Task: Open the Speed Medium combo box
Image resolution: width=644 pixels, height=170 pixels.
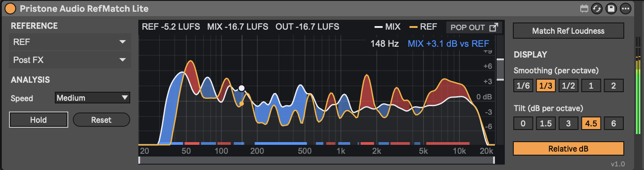Action: pyautogui.click(x=93, y=98)
